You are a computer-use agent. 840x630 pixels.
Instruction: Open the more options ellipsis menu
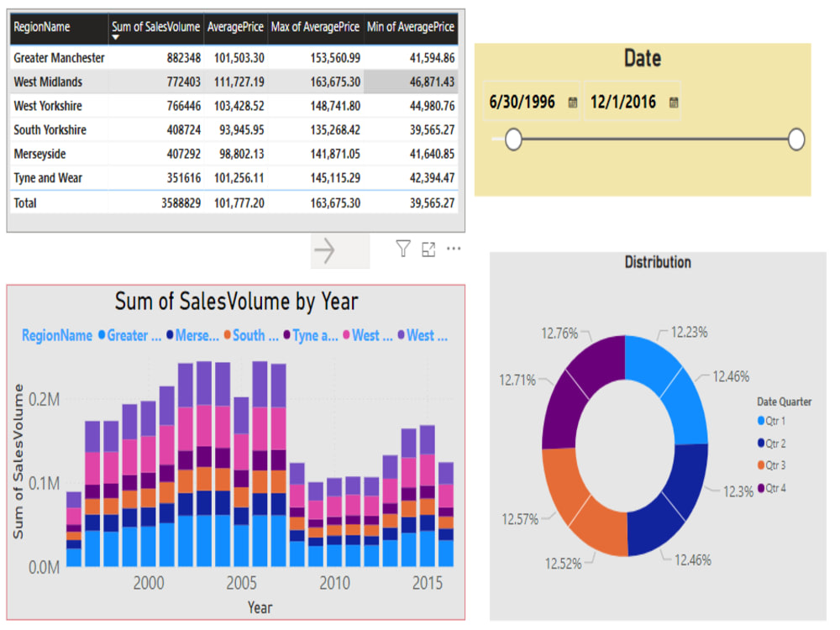454,249
